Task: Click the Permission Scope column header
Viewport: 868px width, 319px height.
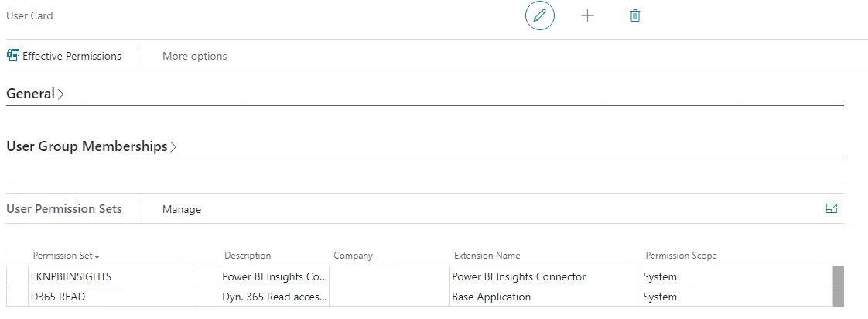Action: coord(681,256)
